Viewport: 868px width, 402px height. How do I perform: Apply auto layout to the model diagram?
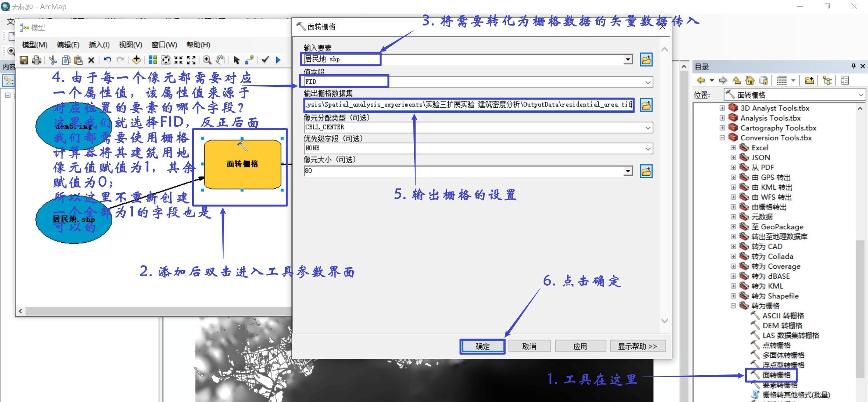click(x=153, y=60)
